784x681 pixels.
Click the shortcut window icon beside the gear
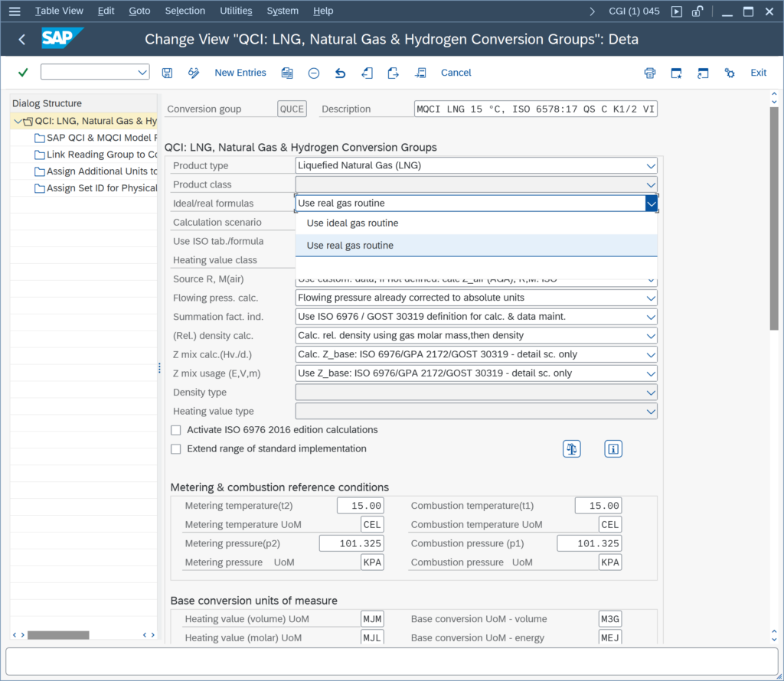coord(703,73)
